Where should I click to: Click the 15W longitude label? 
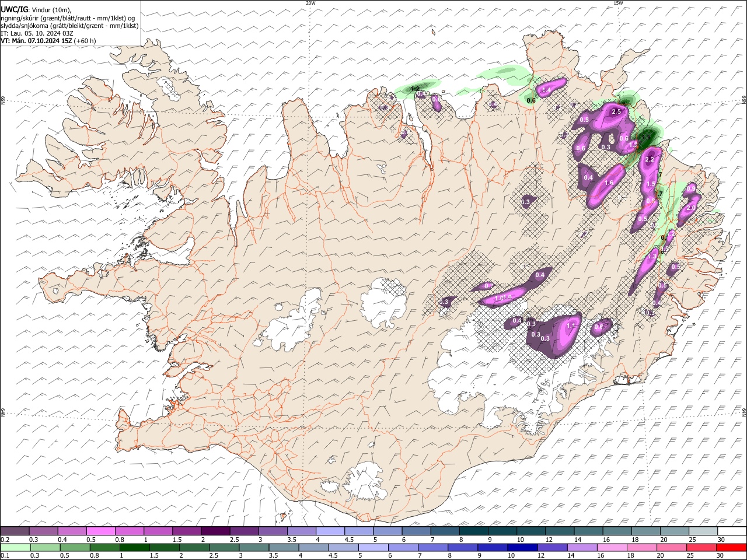[618, 3]
